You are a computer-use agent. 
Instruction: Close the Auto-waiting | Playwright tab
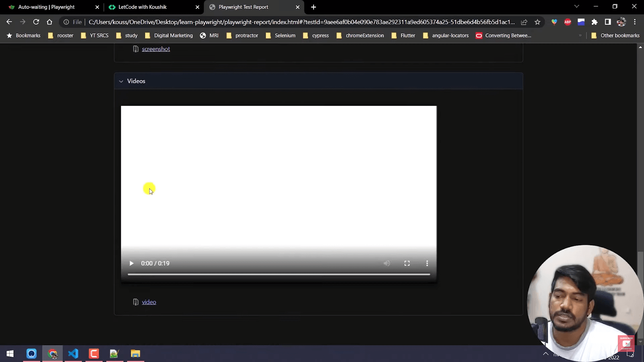pos(97,7)
